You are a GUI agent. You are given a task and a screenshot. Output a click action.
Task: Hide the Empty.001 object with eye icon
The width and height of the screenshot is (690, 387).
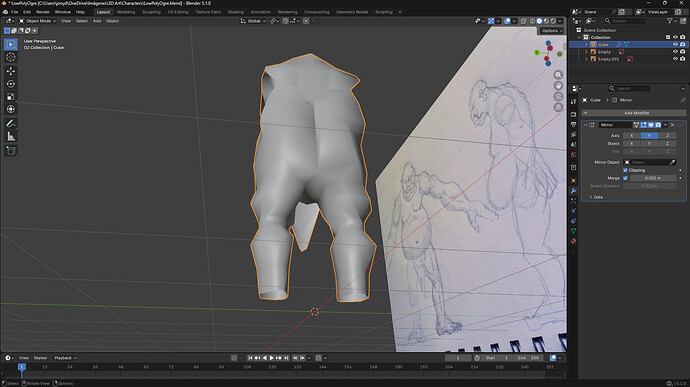pyautogui.click(x=675, y=59)
